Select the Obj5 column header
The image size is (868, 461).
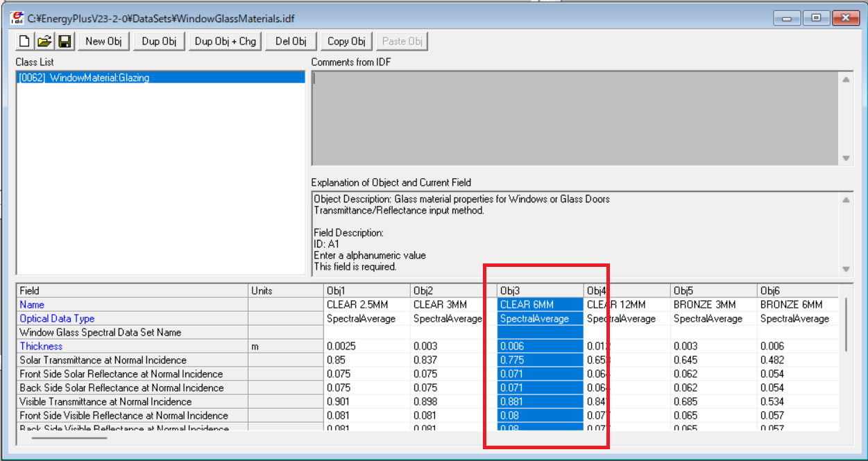tap(714, 290)
